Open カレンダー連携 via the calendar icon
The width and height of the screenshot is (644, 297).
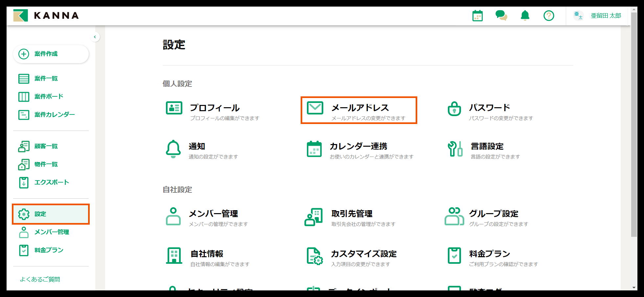coord(314,149)
